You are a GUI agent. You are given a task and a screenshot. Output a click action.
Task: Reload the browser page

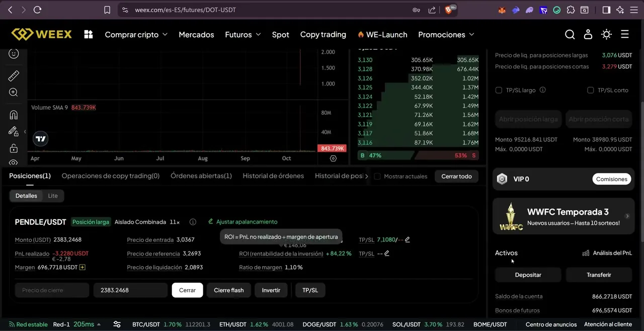(x=37, y=10)
